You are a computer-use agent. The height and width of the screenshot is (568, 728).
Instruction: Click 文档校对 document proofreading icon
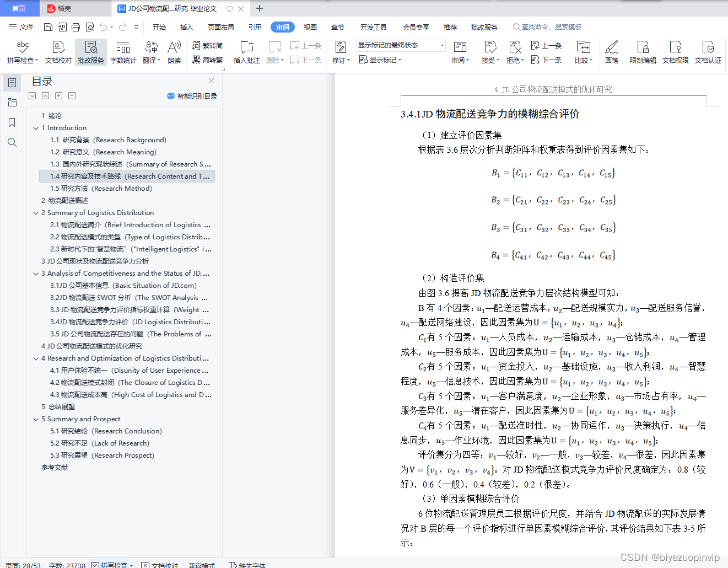(58, 52)
